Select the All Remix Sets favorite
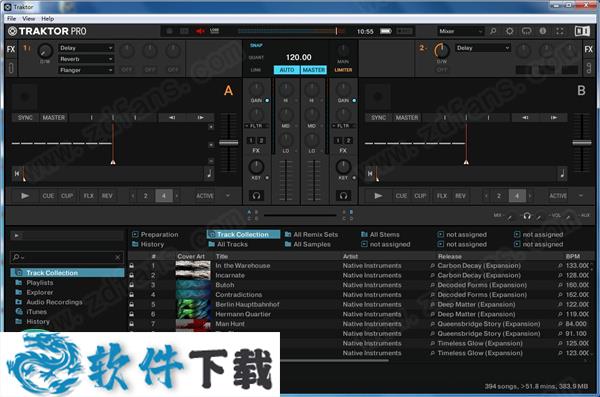This screenshot has height=397, width=600. point(311,234)
